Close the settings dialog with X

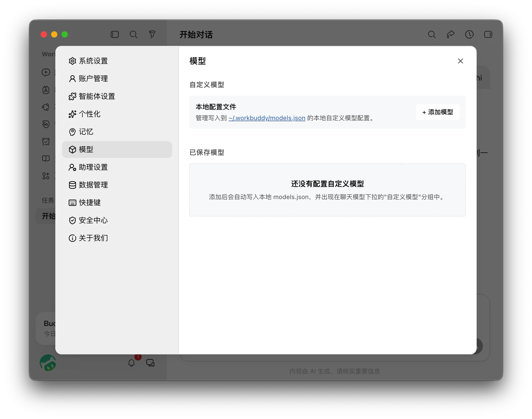point(460,61)
